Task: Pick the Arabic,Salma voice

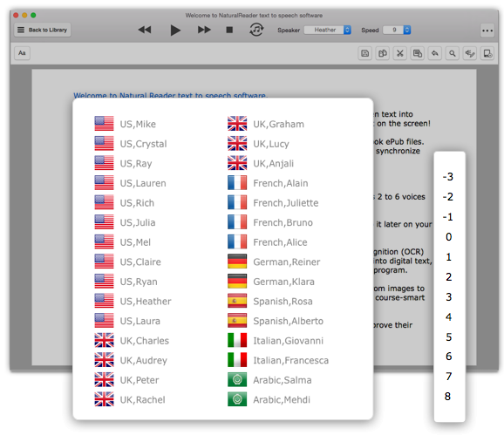Action: [269, 380]
